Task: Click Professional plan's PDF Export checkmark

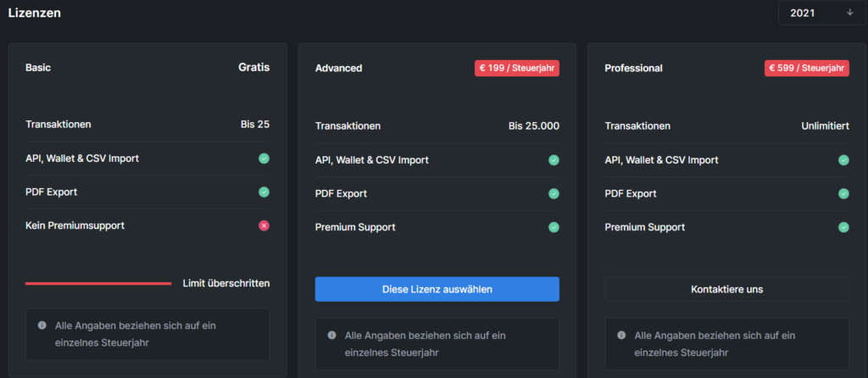Action: click(843, 194)
